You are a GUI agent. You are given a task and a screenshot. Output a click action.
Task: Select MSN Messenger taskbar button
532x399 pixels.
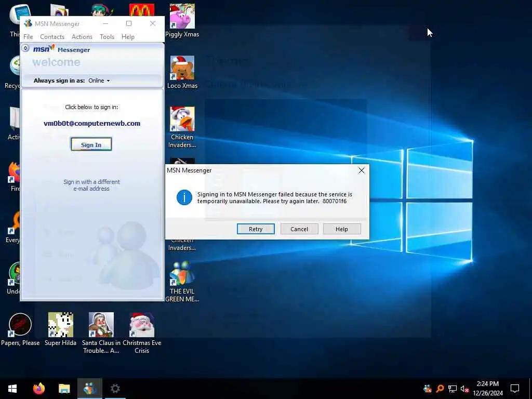click(89, 389)
